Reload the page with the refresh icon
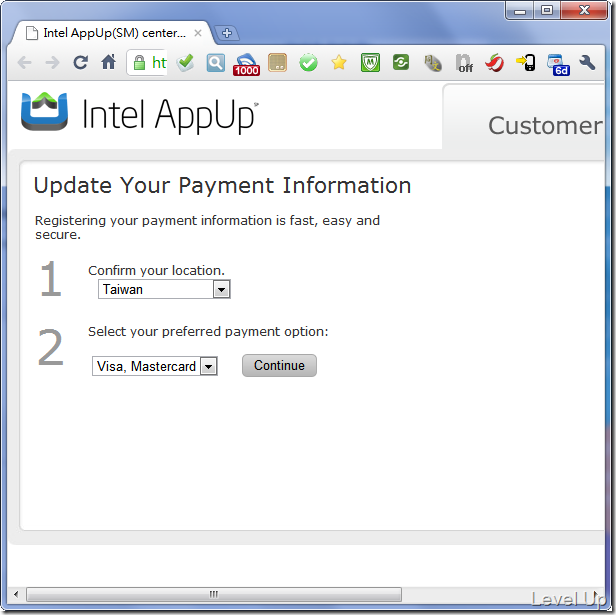616x615 pixels. pyautogui.click(x=81, y=62)
